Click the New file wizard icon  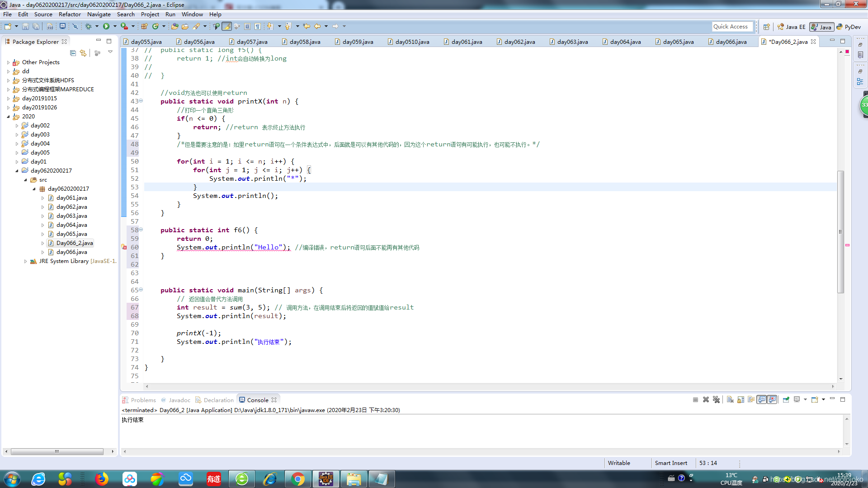(x=8, y=27)
